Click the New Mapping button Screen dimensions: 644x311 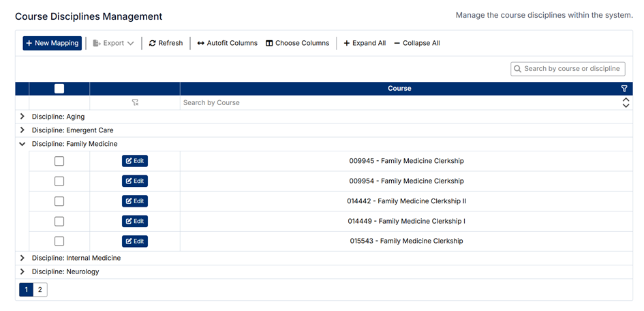point(52,43)
